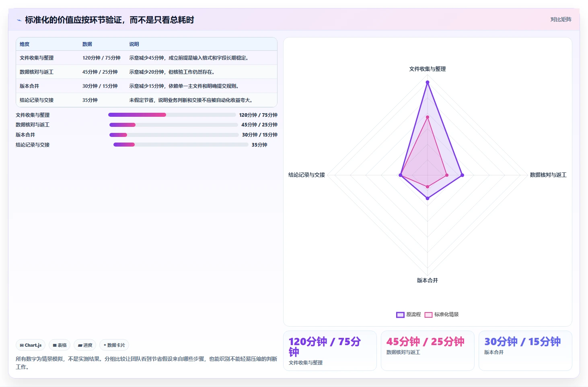Click the small icon beside the slide title
The height and width of the screenshot is (387, 588).
(19, 20)
